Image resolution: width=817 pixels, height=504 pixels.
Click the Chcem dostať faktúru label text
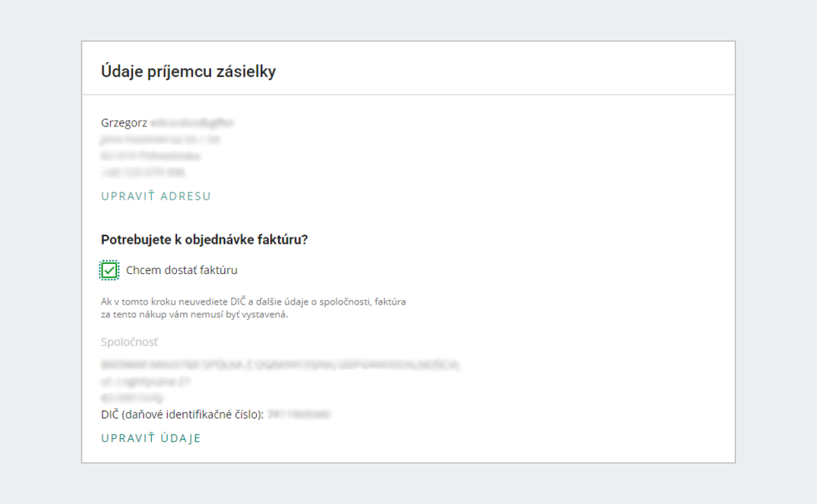coord(182,270)
